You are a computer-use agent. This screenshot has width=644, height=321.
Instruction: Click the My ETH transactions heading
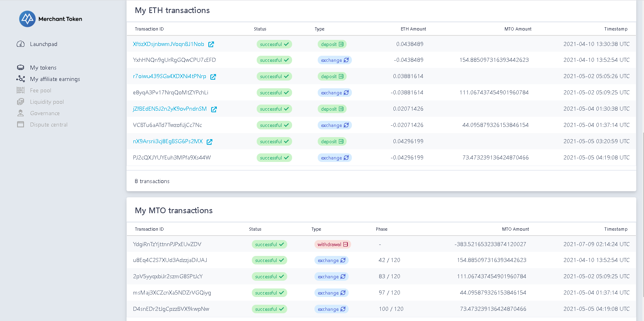(x=172, y=10)
